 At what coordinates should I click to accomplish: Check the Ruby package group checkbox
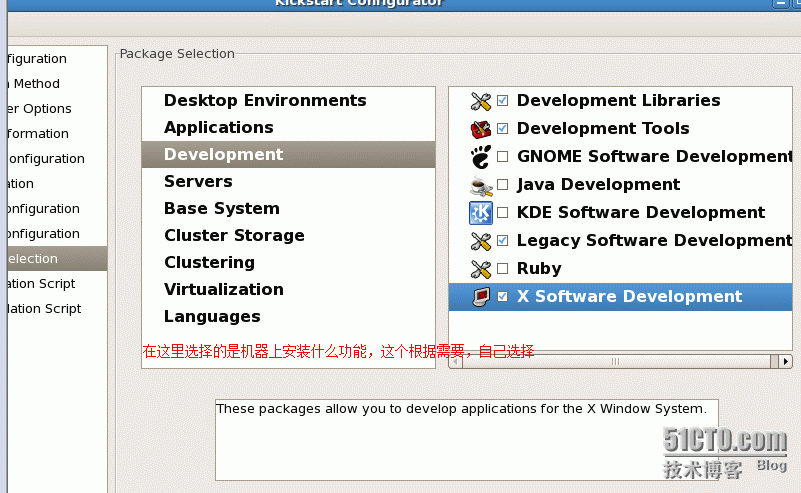click(503, 269)
